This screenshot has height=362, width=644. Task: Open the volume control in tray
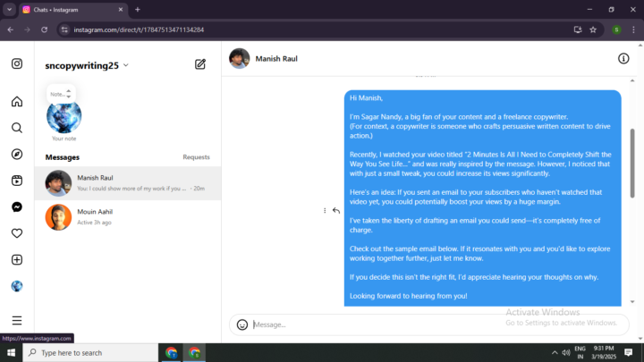566,352
